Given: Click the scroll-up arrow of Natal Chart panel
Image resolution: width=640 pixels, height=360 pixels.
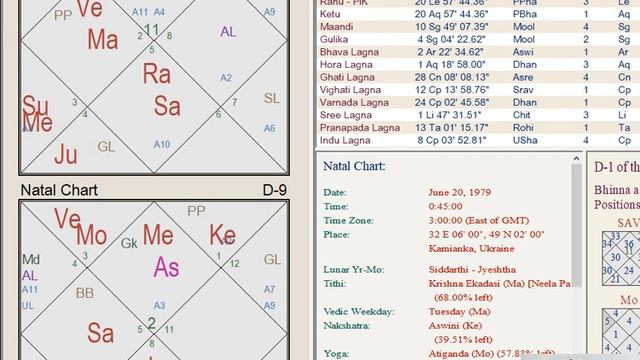Looking at the screenshot, I should (x=576, y=158).
